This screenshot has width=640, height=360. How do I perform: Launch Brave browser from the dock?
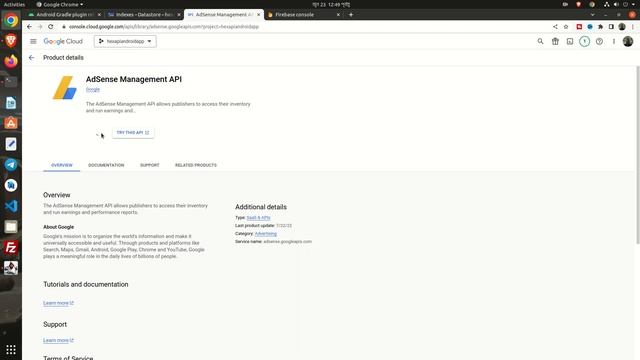tap(11, 41)
